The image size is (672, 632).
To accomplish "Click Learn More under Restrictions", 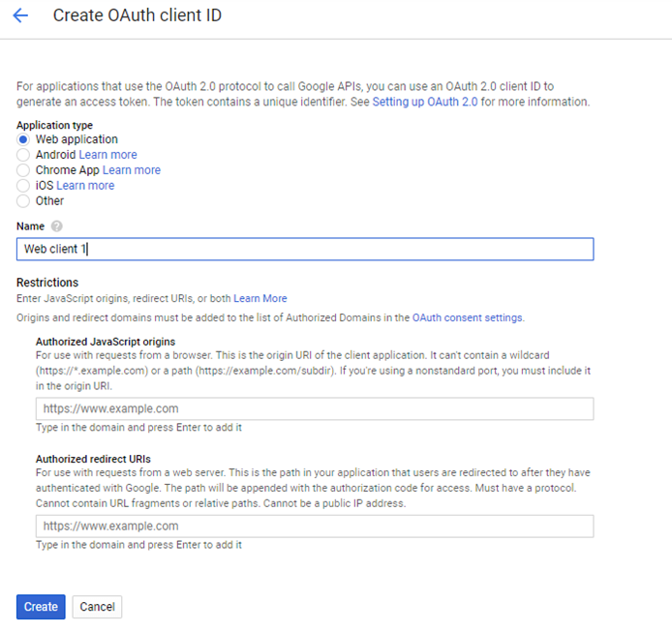I will point(260,298).
